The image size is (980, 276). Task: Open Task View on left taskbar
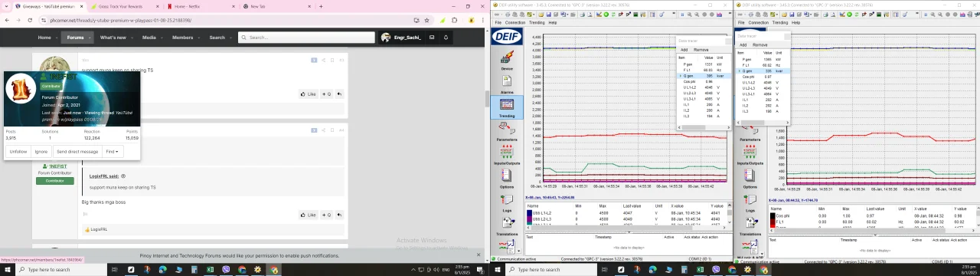click(x=114, y=270)
